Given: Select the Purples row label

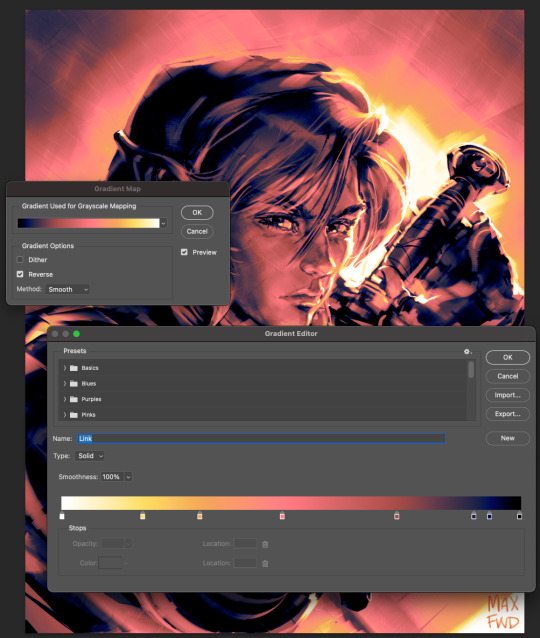Looking at the screenshot, I should point(91,399).
